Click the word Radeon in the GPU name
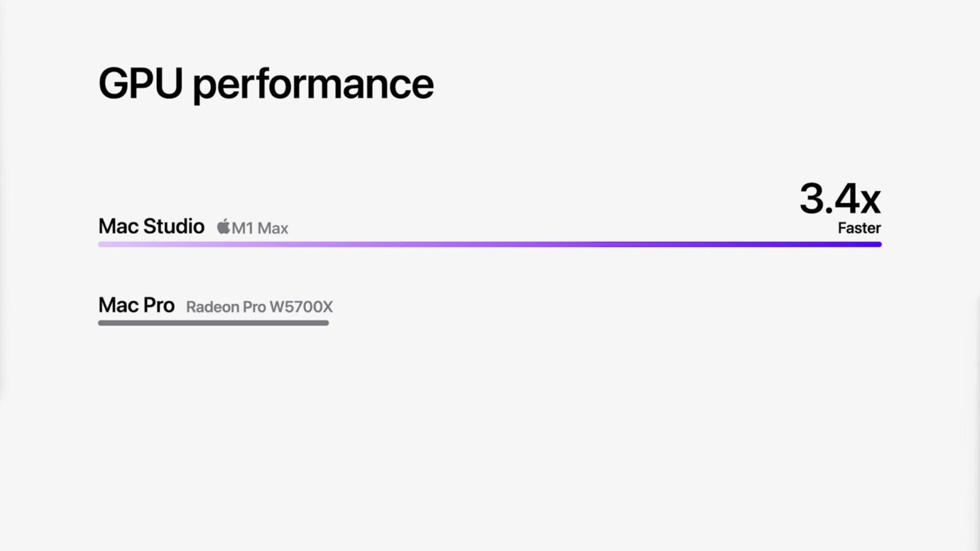 (x=213, y=307)
